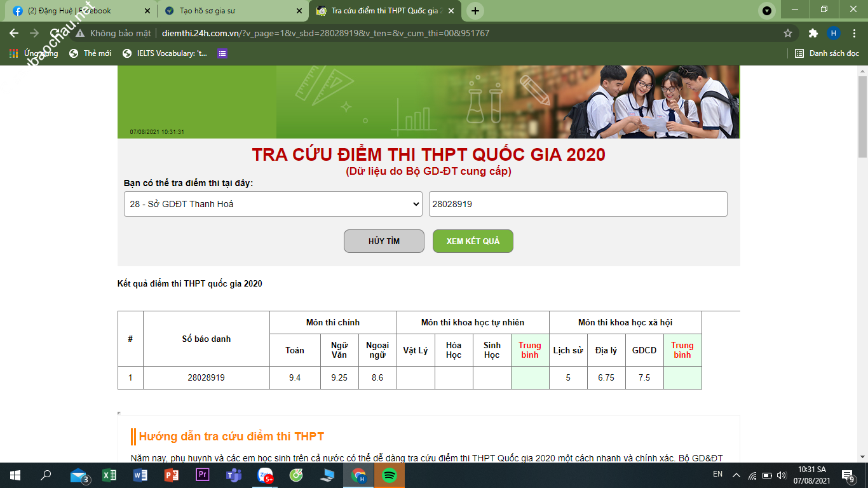Viewport: 868px width, 488px height.
Task: Click the 'Không bảo mật' security warning
Action: coord(114,33)
